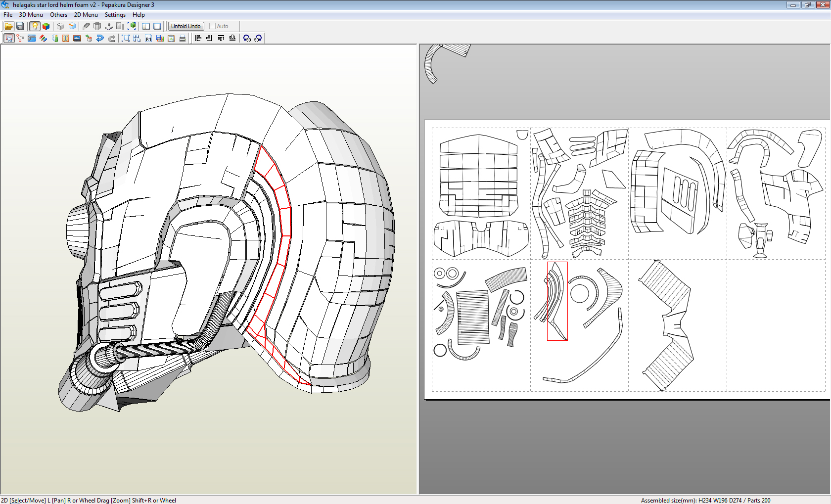Click the Align Right icon
Image resolution: width=831 pixels, height=504 pixels.
210,38
